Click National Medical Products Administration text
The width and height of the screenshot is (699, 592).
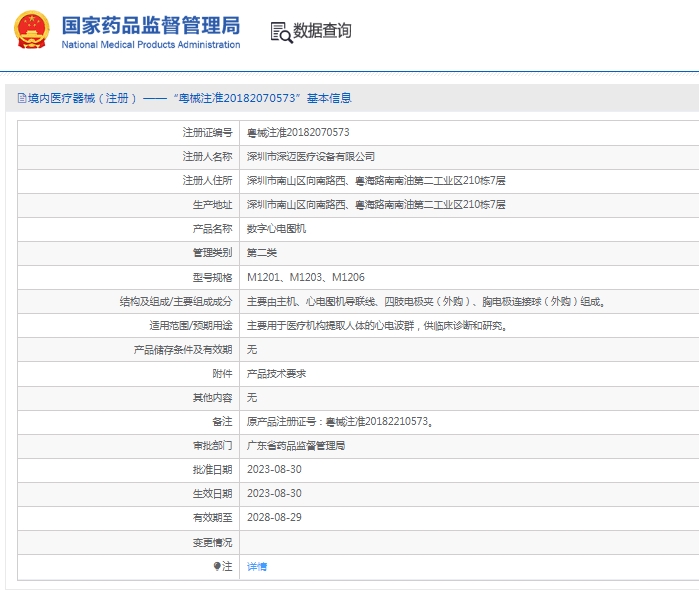151,45
